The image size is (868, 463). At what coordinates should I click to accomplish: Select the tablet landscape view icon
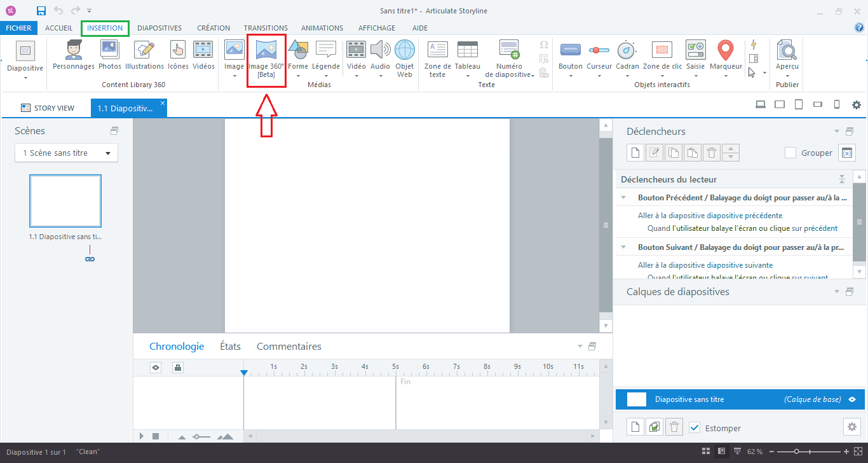click(x=780, y=105)
